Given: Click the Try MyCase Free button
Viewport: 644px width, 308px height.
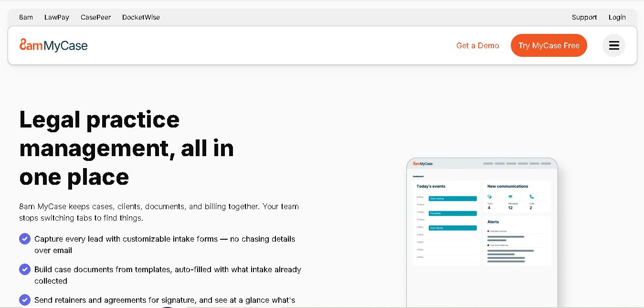Looking at the screenshot, I should tap(549, 45).
